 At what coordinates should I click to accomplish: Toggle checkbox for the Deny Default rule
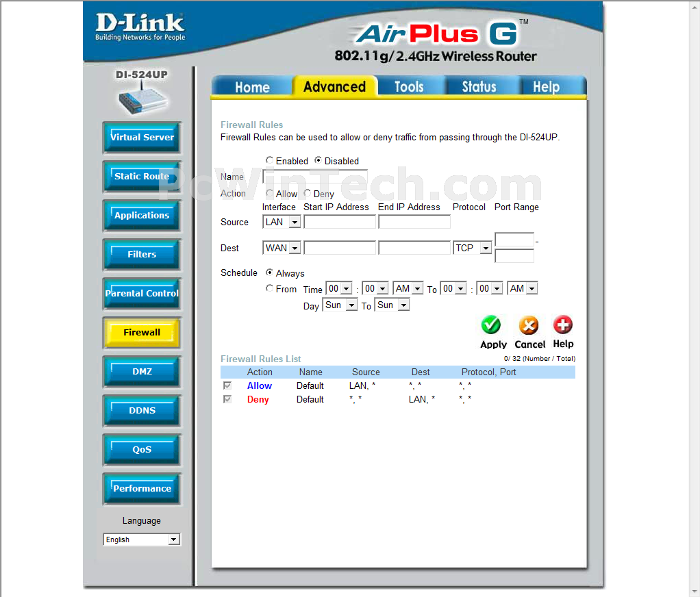(x=227, y=399)
